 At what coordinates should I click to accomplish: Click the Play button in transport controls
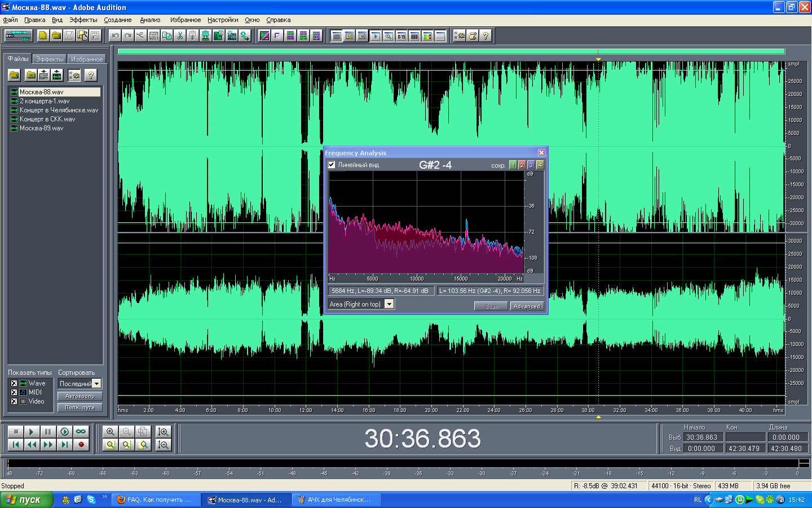[32, 432]
